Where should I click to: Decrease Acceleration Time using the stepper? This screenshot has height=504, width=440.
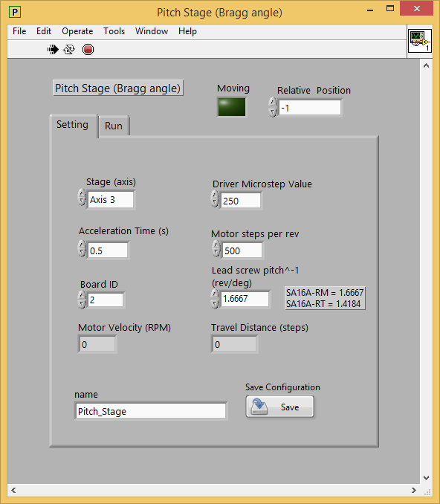(x=82, y=253)
